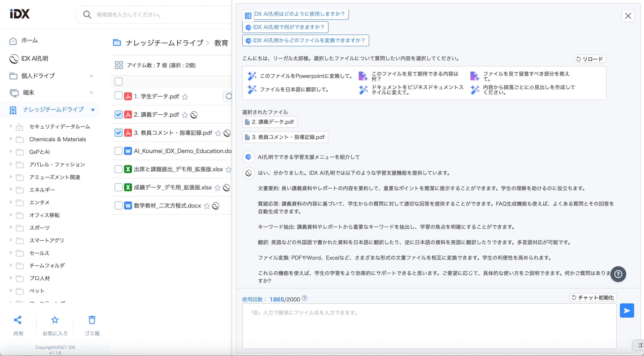Screen dimensions: 644x356
Task: Send the chat message with arrow button
Action: 627,311
